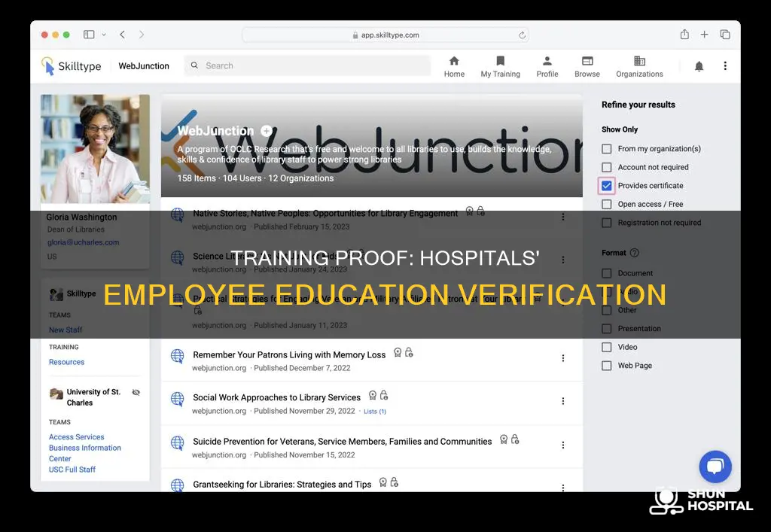This screenshot has width=771, height=532.
Task: Open options for Native Stories item
Action: [563, 217]
